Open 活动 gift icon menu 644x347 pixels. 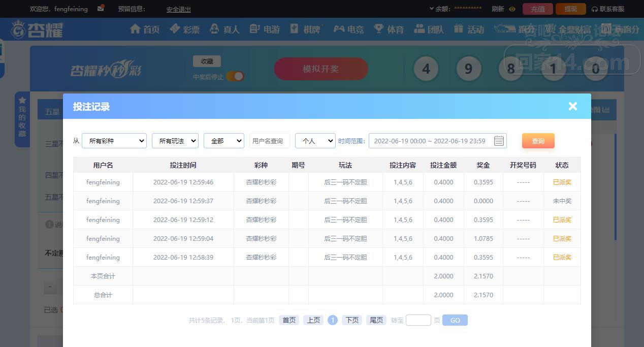pyautogui.click(x=459, y=29)
